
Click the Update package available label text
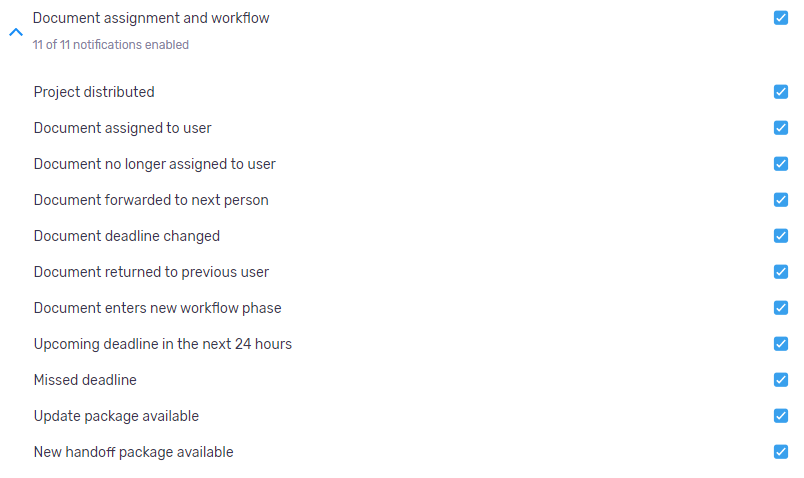click(116, 416)
